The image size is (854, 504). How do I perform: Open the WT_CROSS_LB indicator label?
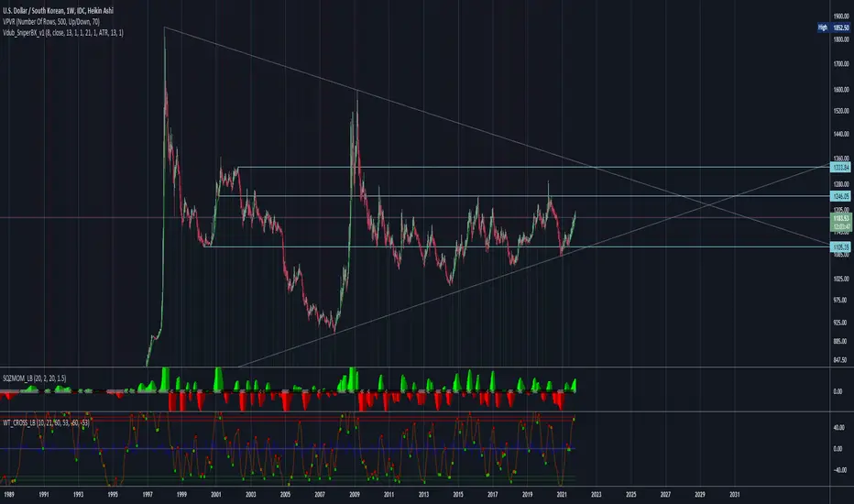coord(46,422)
